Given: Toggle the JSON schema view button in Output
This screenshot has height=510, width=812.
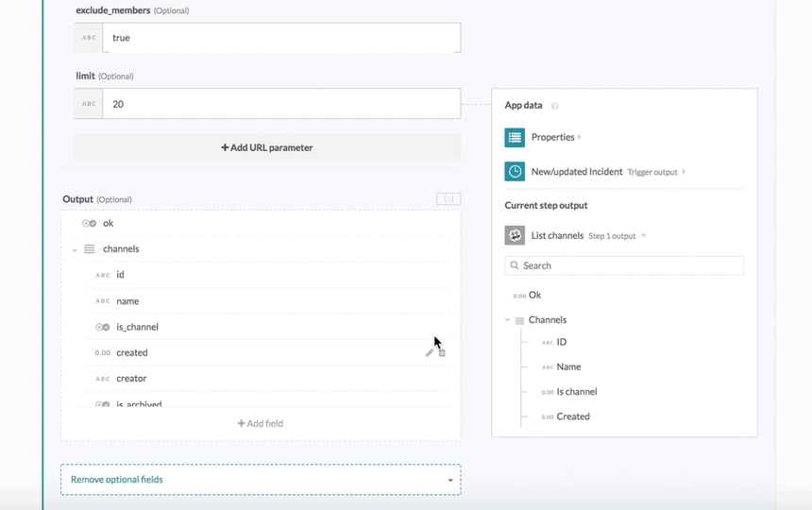Looking at the screenshot, I should (448, 199).
